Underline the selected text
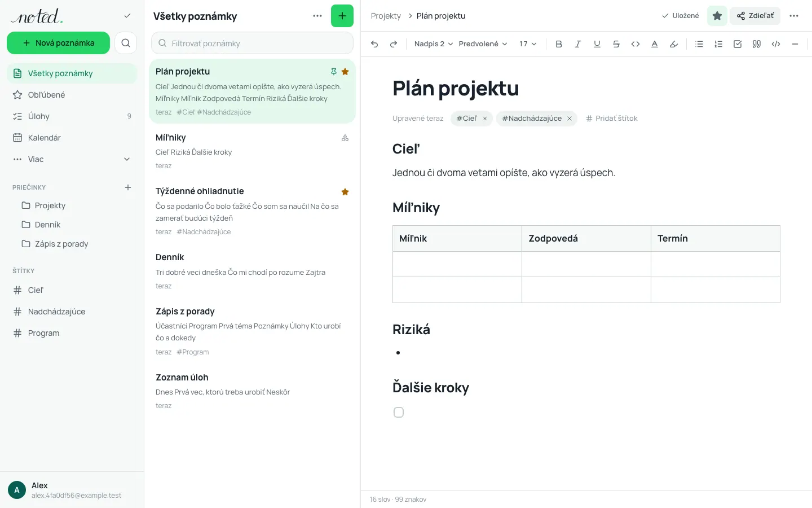Screen dimensions: 812x508 pos(597,44)
